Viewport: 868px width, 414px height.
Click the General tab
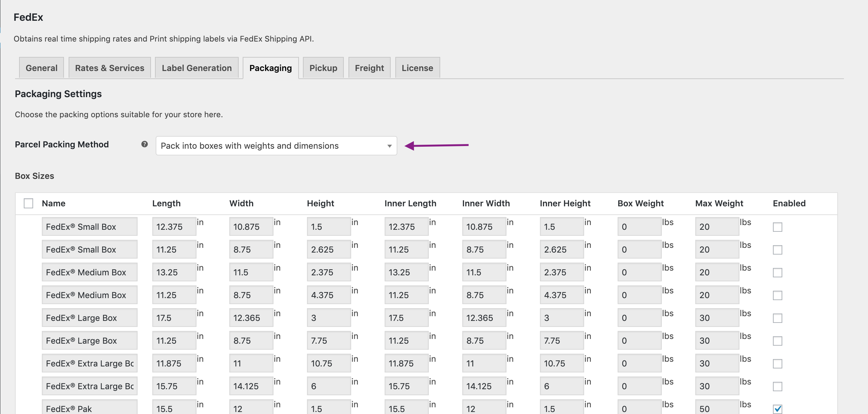[x=42, y=68]
